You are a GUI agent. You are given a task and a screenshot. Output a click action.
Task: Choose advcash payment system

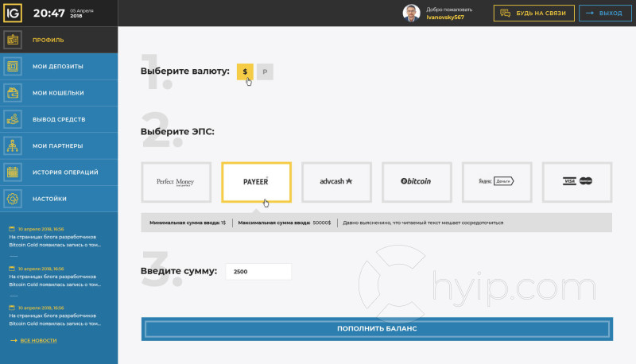(336, 182)
